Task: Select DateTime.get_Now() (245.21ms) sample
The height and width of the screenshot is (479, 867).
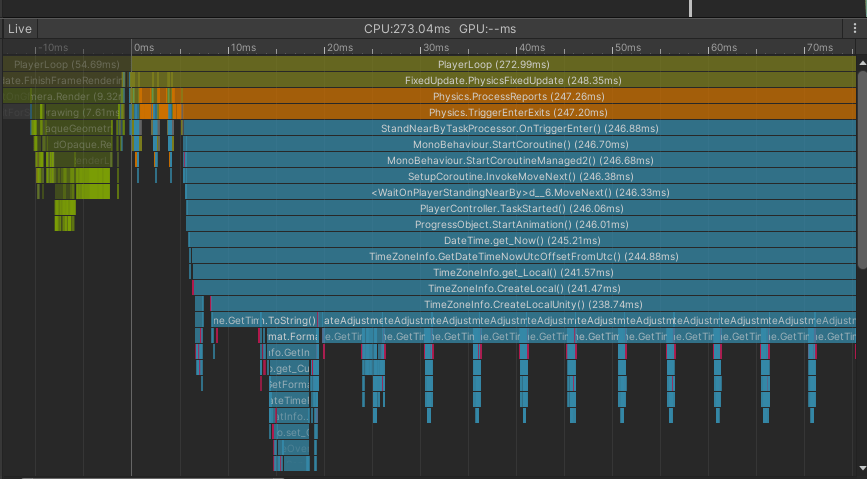Action: 523,241
